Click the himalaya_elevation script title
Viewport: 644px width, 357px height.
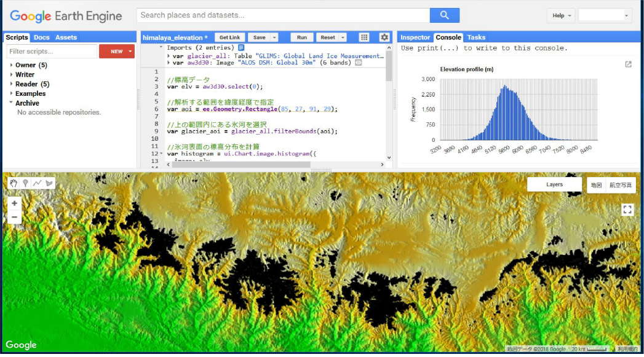(x=175, y=37)
